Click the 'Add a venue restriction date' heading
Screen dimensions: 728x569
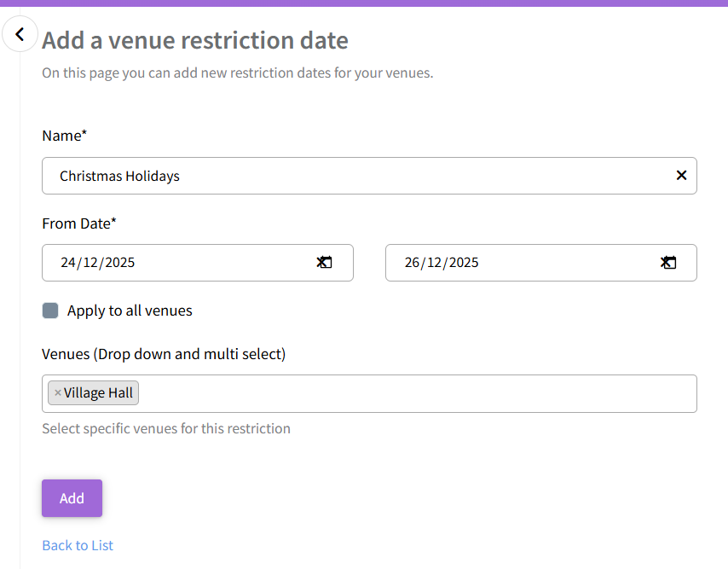195,40
